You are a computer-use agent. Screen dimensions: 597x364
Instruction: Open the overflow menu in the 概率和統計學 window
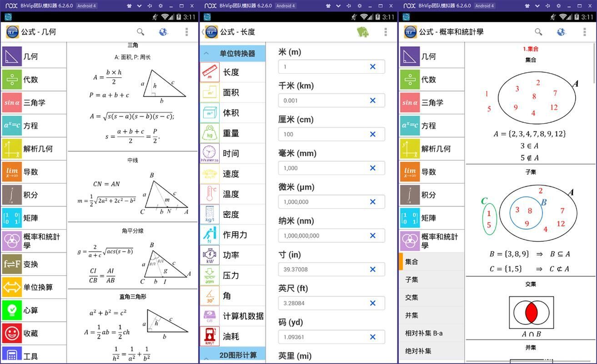pos(584,32)
